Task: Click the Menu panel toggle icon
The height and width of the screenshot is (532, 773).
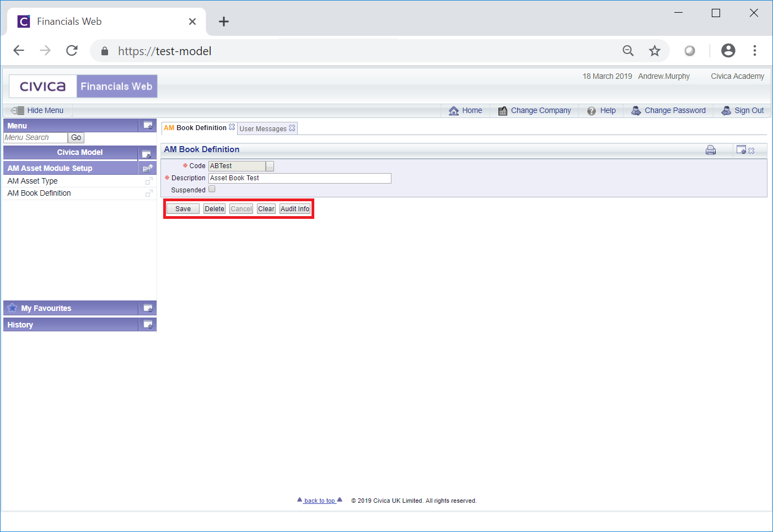Action: click(x=148, y=125)
